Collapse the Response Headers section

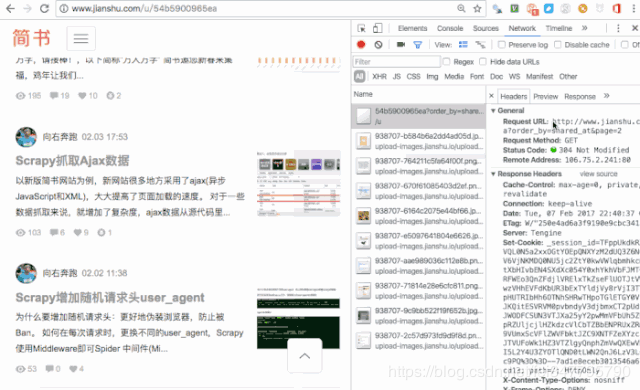493,174
